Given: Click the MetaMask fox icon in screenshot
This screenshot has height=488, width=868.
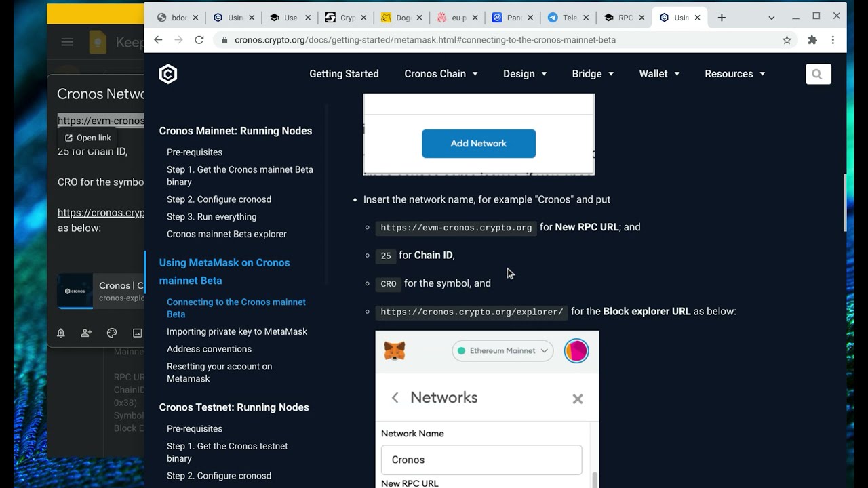Looking at the screenshot, I should click(395, 351).
